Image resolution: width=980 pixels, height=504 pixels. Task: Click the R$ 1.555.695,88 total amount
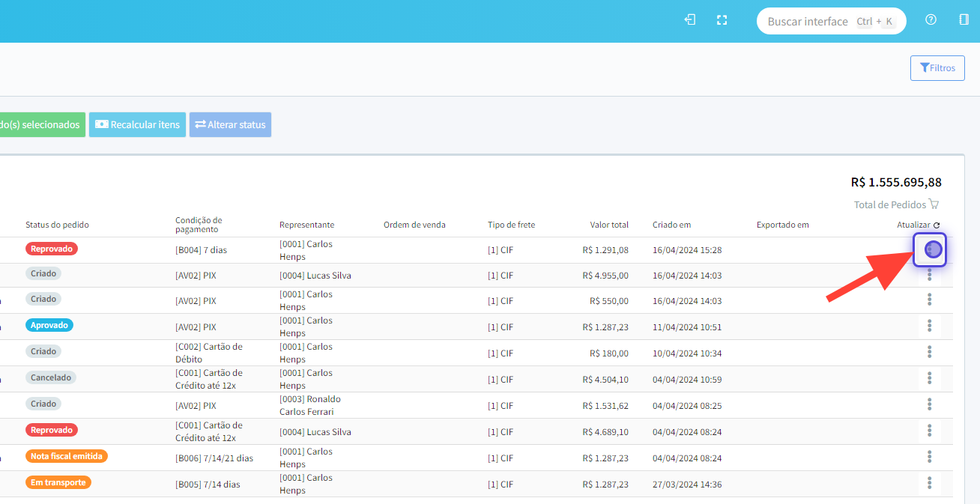pos(896,182)
